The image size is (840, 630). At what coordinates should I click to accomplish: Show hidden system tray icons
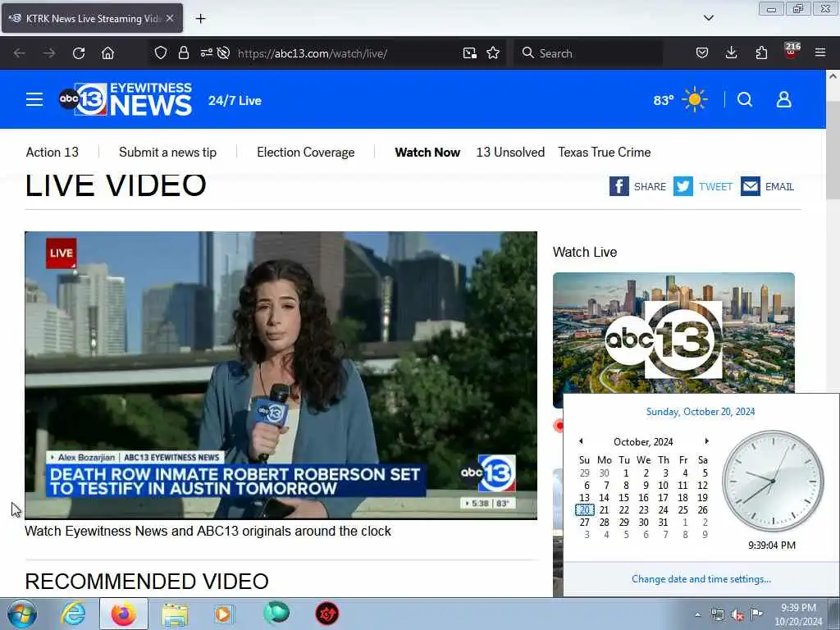coord(697,615)
